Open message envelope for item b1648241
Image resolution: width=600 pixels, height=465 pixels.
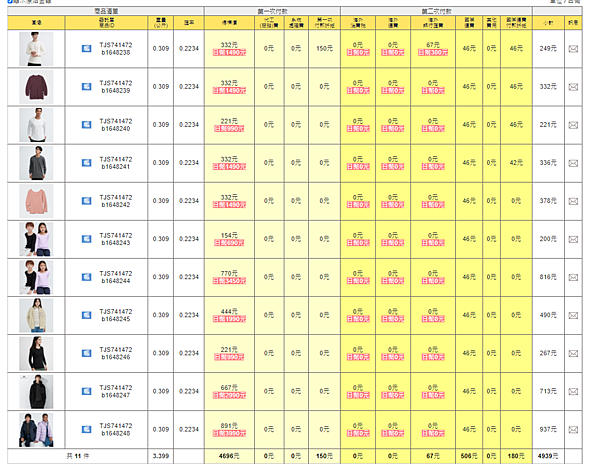573,163
